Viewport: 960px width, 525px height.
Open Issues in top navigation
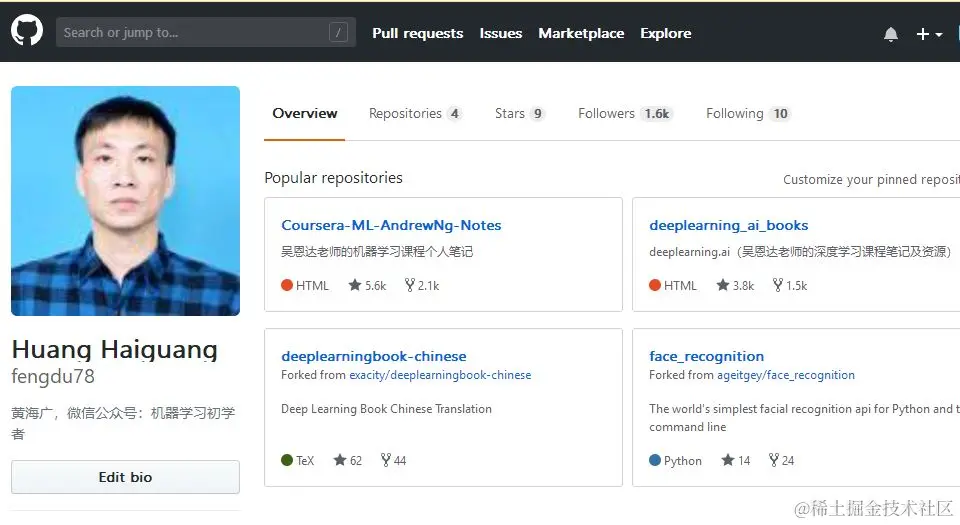point(500,33)
